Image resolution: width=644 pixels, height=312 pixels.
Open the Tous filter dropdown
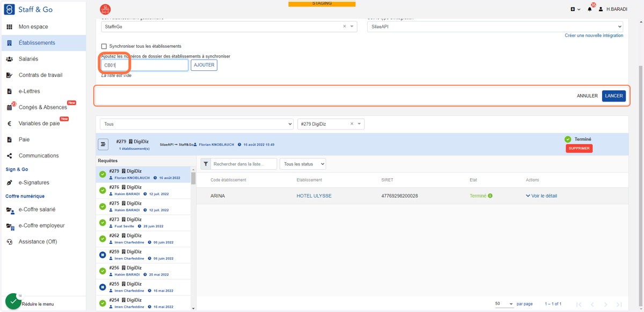click(x=196, y=124)
